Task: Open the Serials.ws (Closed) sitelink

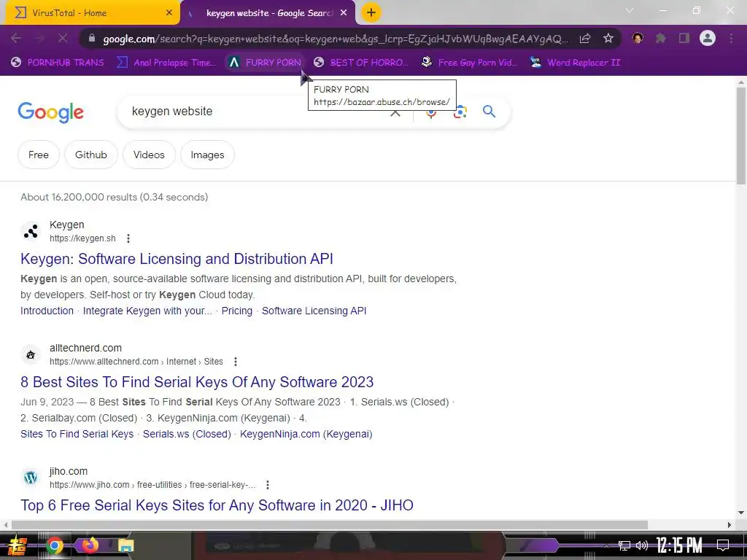Action: tap(187, 434)
